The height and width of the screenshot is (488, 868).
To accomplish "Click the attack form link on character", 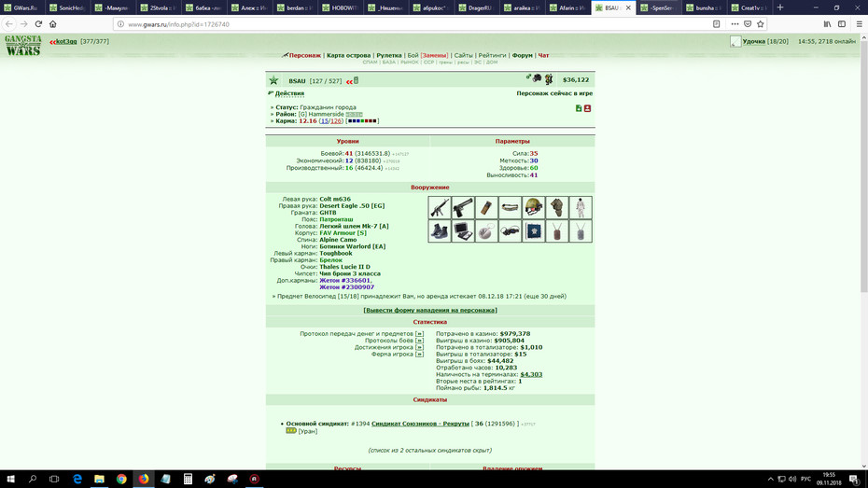I will coord(430,311).
